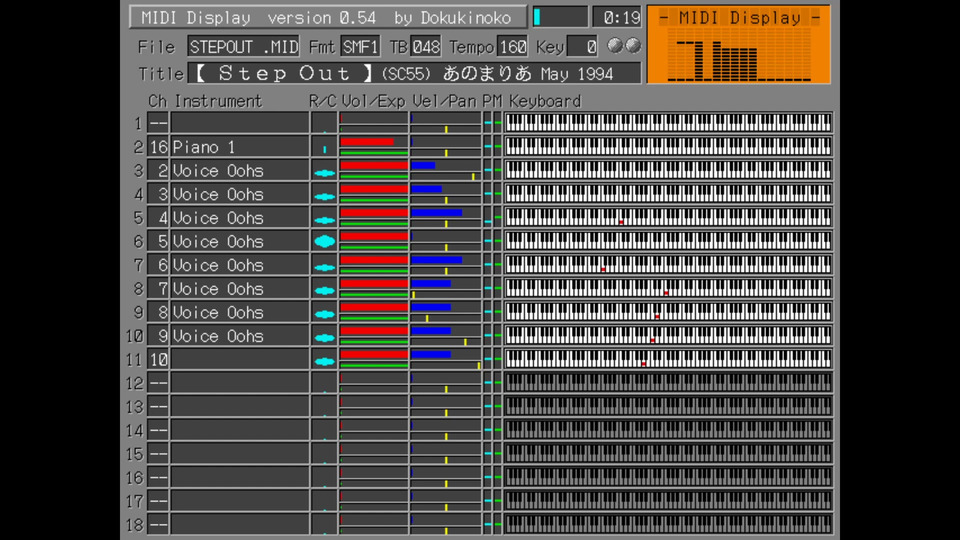
Task: Select the Fmt field showing SMF1
Action: [x=360, y=47]
